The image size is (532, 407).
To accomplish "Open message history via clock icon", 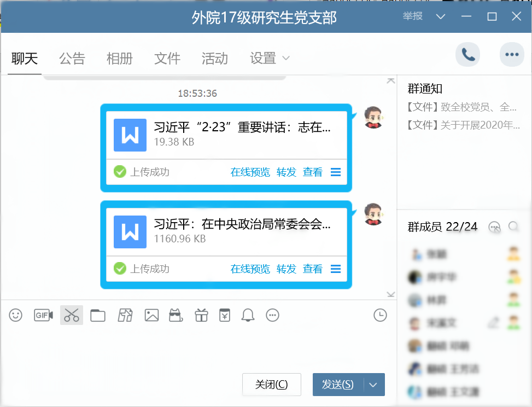I will (380, 315).
